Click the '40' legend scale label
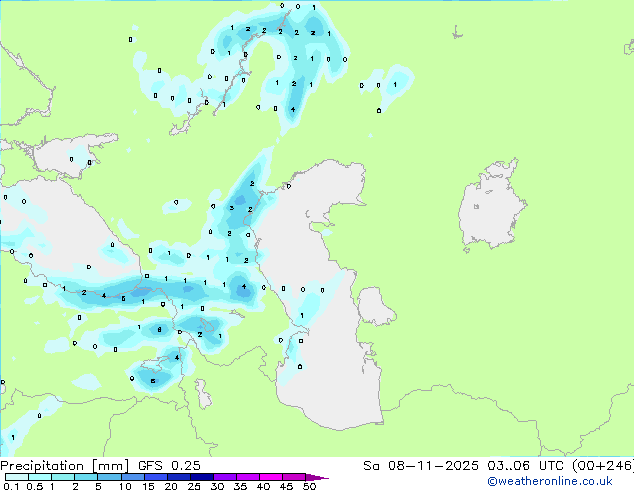 point(263,486)
